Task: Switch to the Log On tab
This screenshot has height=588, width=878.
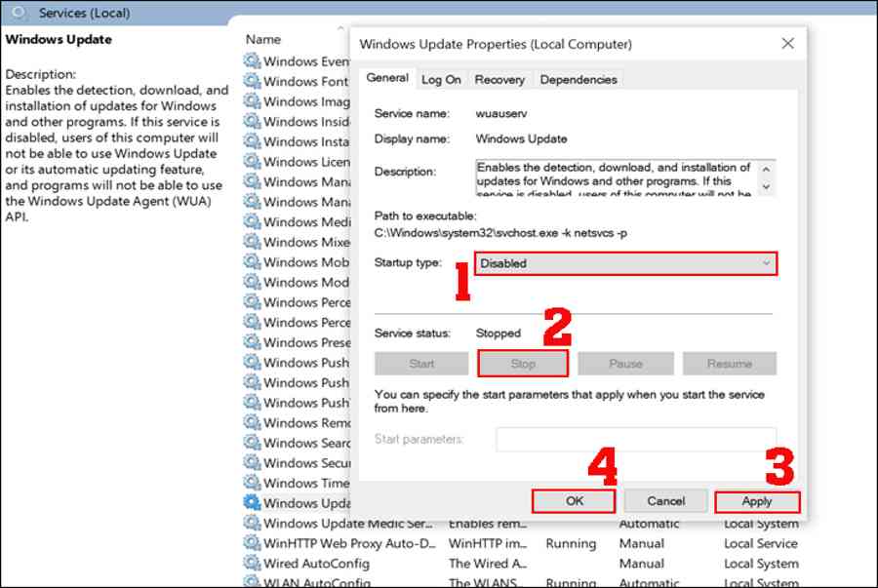Action: (x=441, y=80)
